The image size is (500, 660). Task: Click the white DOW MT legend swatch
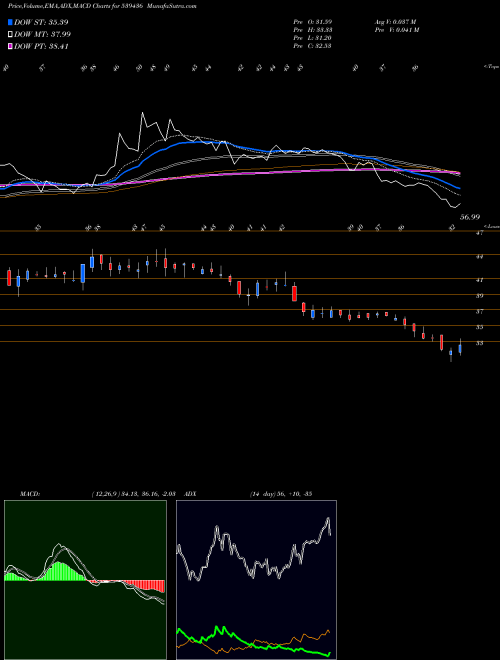[10, 35]
